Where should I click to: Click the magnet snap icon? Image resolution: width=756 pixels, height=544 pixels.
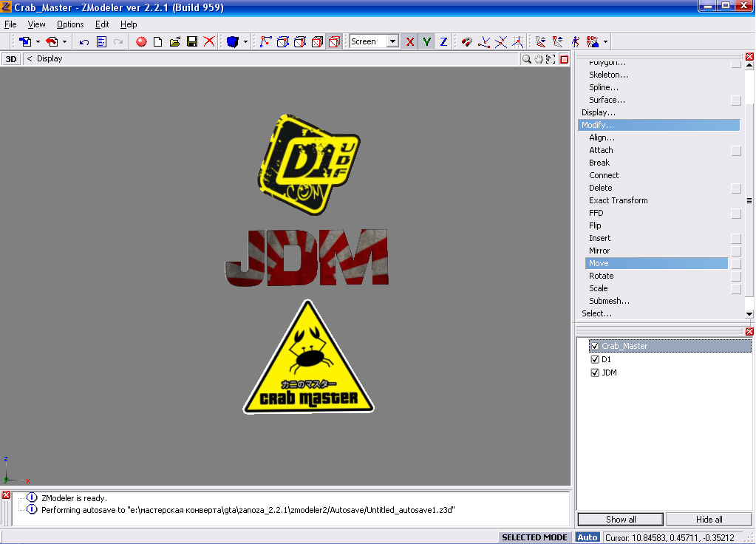click(x=466, y=42)
